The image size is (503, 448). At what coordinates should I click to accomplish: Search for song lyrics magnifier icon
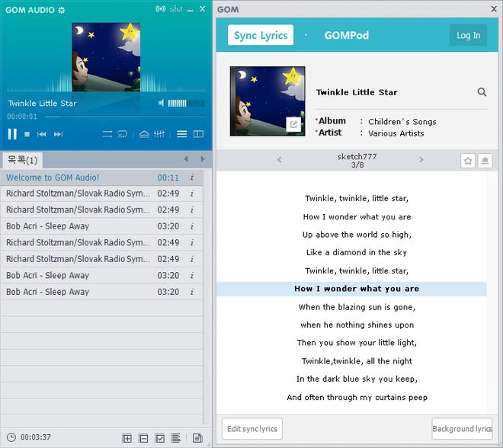(482, 92)
